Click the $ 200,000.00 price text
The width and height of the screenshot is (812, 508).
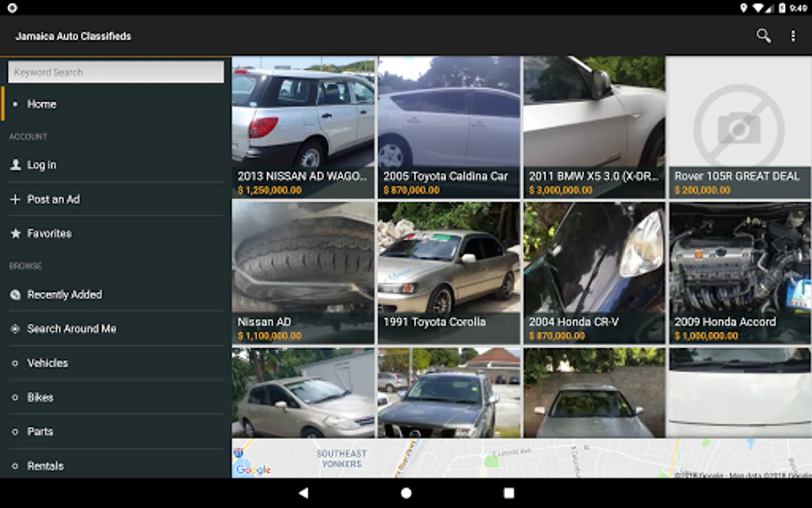point(702,190)
